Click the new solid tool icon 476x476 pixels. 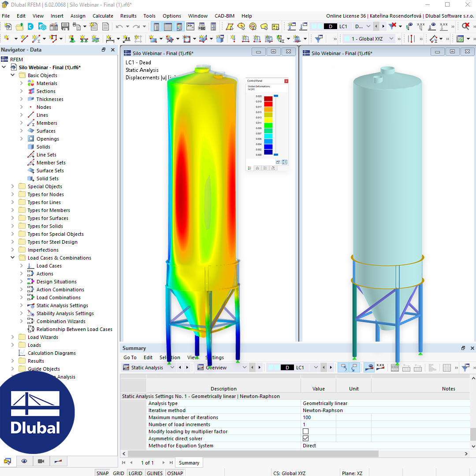point(220,38)
